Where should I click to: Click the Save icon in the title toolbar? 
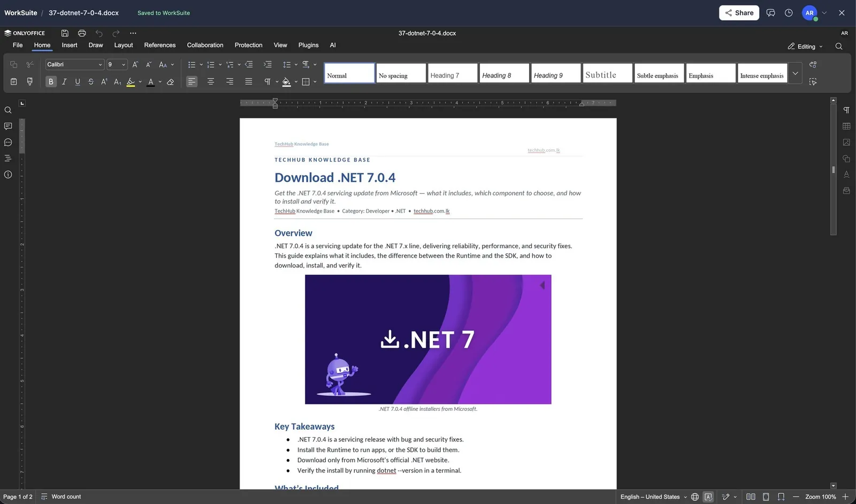coord(65,33)
